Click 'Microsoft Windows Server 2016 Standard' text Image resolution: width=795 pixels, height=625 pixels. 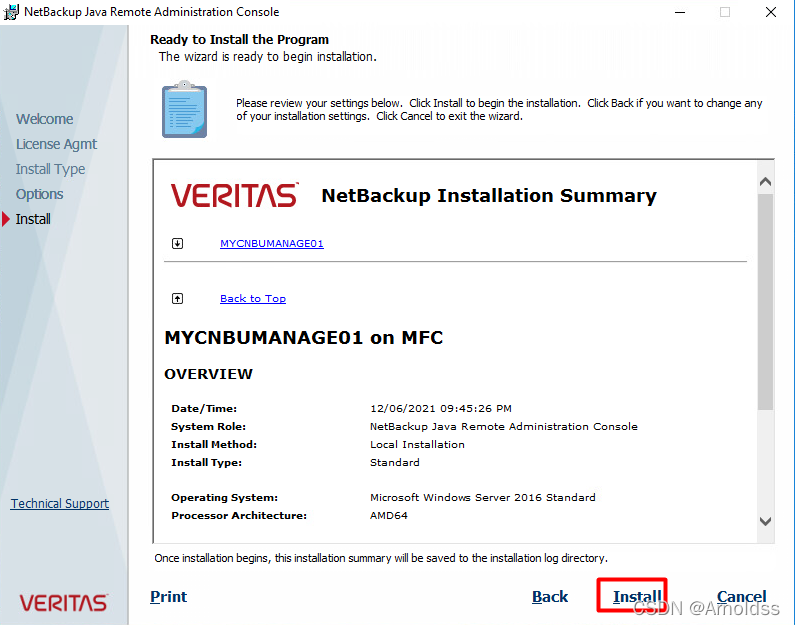[483, 497]
